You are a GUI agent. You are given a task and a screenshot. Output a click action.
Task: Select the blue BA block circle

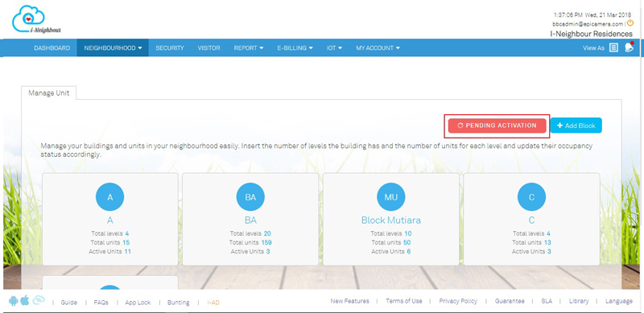250,197
